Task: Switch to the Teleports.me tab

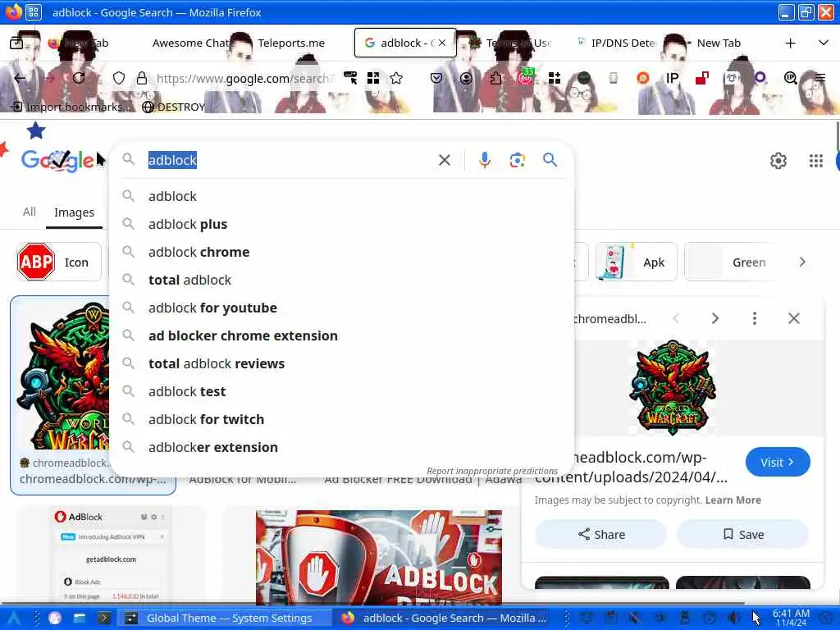Action: coord(291,43)
